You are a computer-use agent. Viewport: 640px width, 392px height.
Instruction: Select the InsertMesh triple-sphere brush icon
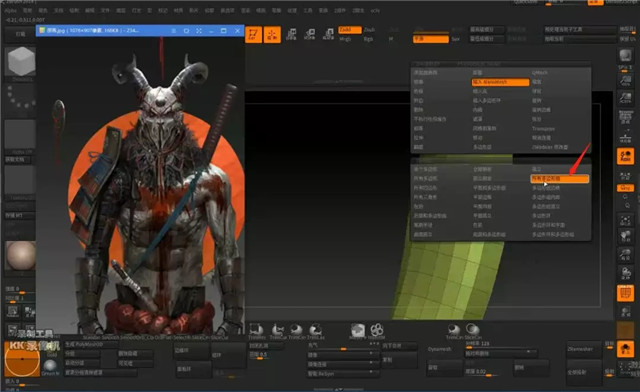(377, 330)
